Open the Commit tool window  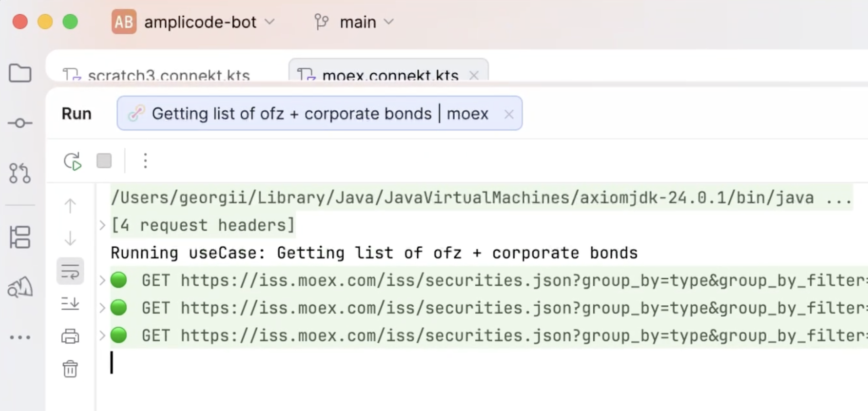click(20, 123)
